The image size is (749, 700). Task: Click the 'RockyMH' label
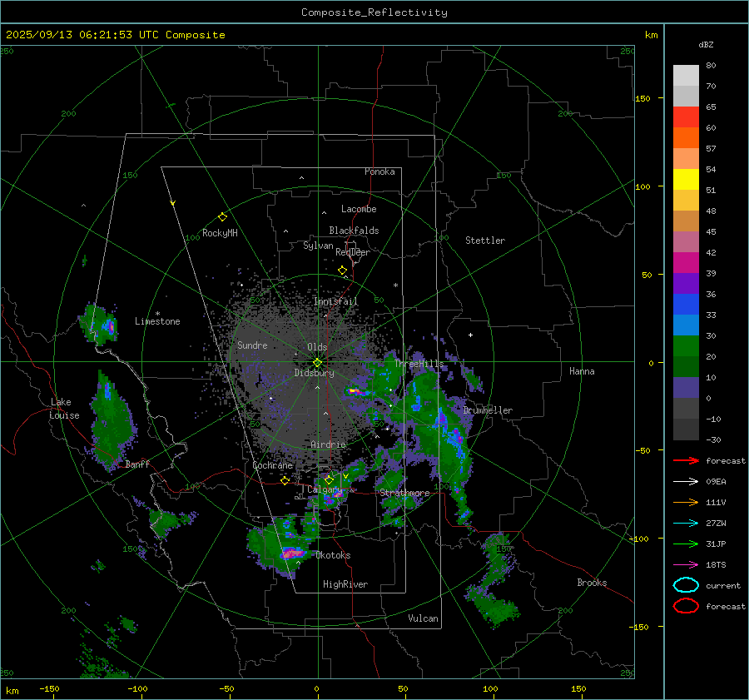coord(220,233)
